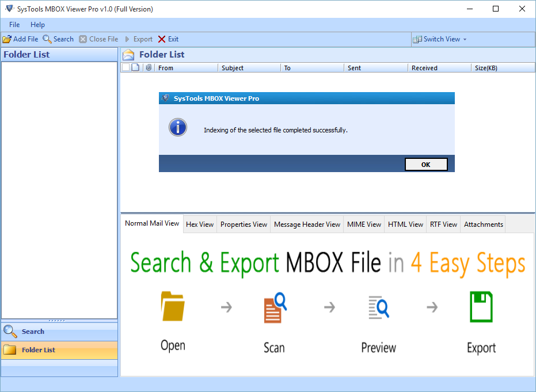Image resolution: width=536 pixels, height=392 pixels.
Task: Click the SysTools app icon in window title bar
Action: coord(10,9)
